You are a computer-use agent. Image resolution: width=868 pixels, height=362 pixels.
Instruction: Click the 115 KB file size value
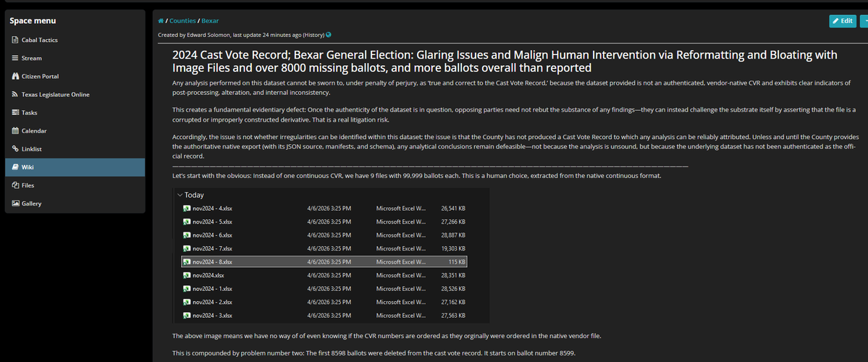[x=457, y=262]
